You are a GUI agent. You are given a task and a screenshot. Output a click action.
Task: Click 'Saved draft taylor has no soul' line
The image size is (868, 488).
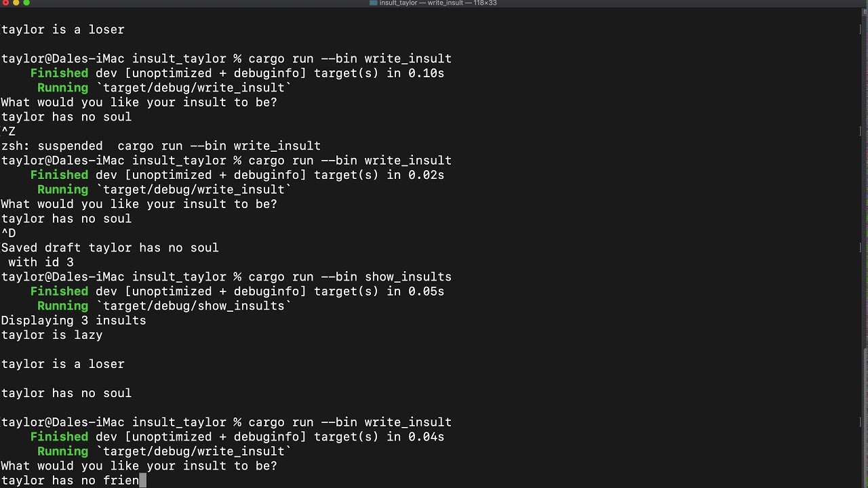[110, 248]
